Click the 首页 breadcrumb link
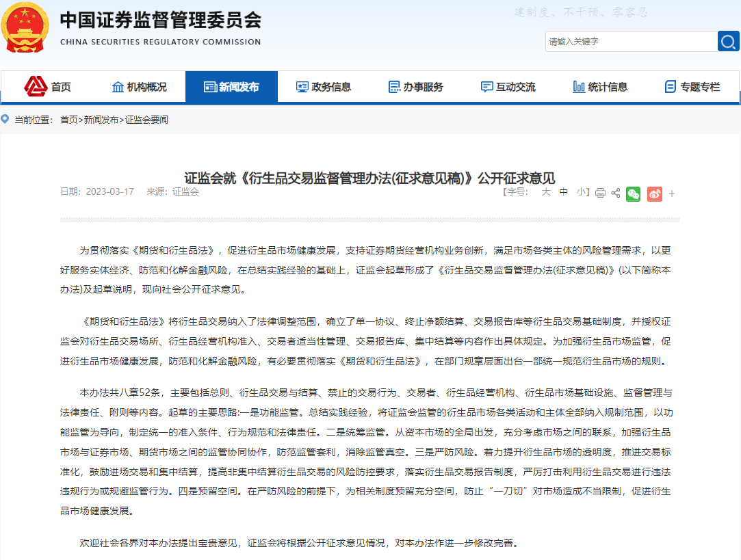Image resolution: width=741 pixels, height=560 pixels. click(70, 119)
